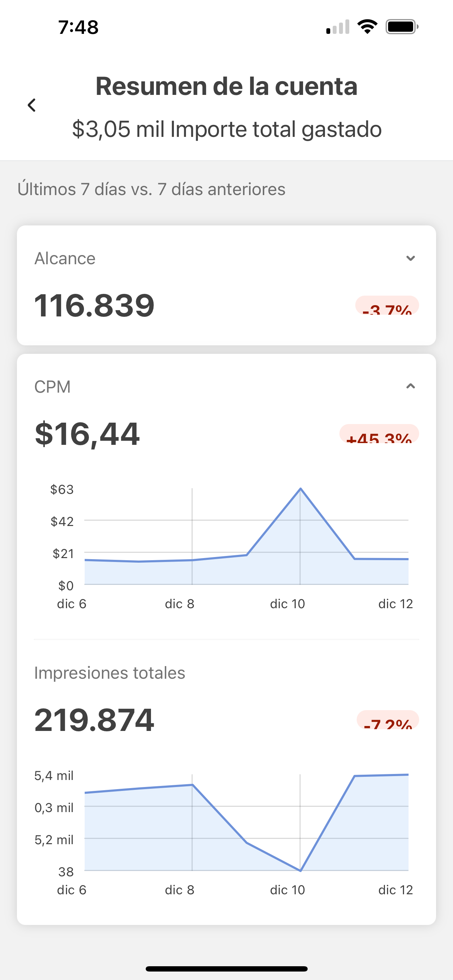
Task: Select dic 8 on the impressions chart
Action: point(193,785)
